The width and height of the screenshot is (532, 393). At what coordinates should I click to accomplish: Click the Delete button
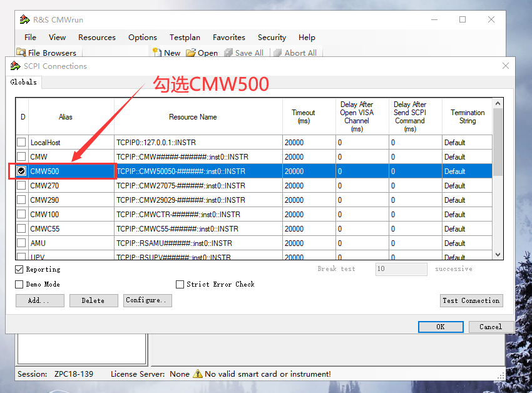click(94, 300)
